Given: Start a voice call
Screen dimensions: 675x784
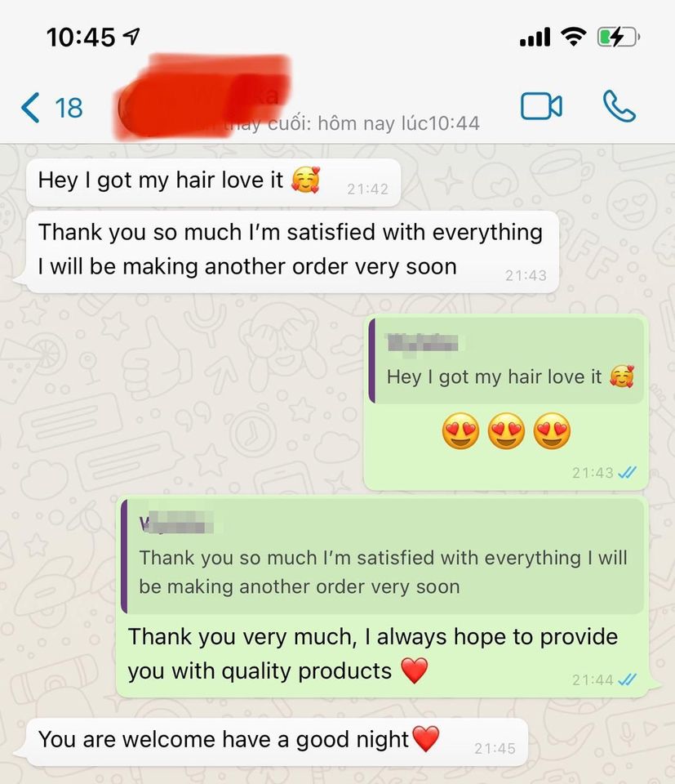Looking at the screenshot, I should click(x=619, y=106).
